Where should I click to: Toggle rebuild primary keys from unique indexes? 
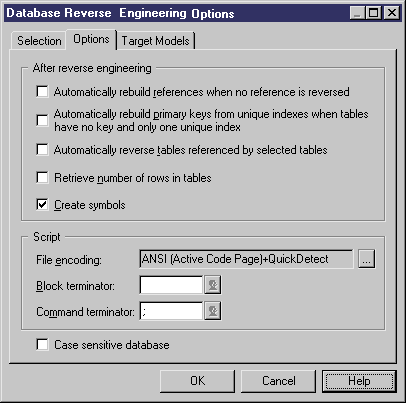(x=42, y=120)
